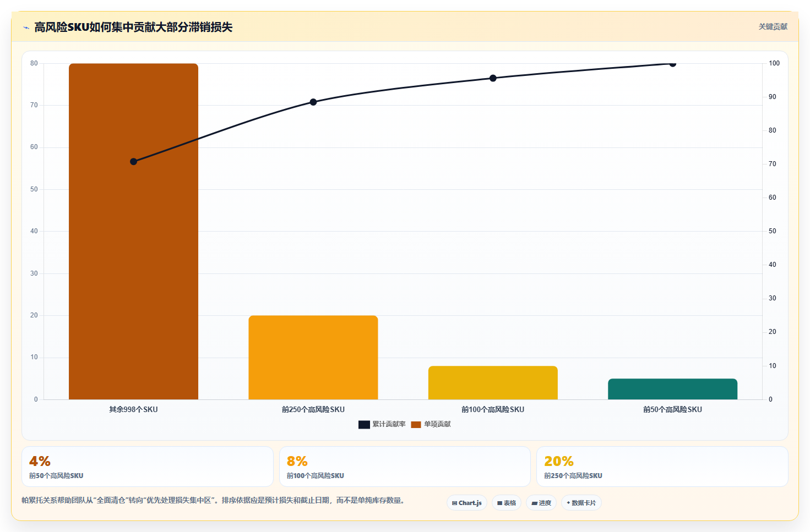Click the footnote text starting 帕累托关系帮助团队
Image resolution: width=810 pixels, height=532 pixels.
pyautogui.click(x=214, y=500)
